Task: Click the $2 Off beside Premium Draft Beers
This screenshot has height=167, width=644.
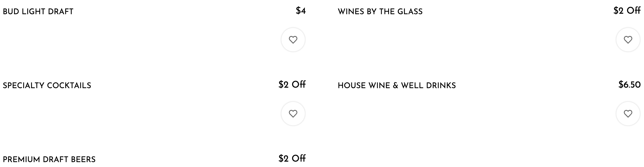Action: (292, 158)
